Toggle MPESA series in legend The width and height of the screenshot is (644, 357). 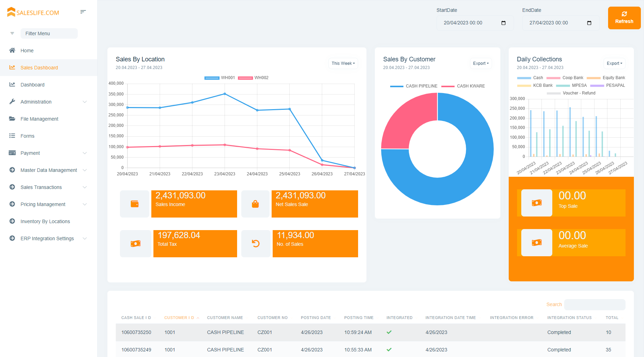click(571, 85)
